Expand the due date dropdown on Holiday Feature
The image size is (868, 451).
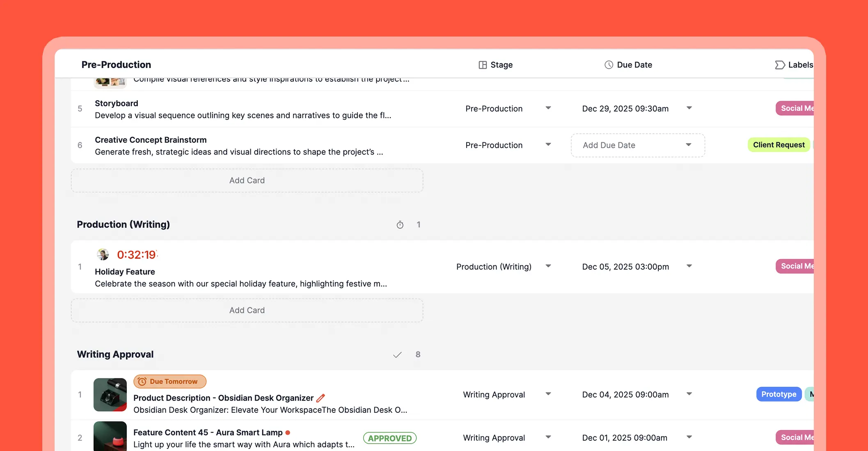pos(689,266)
